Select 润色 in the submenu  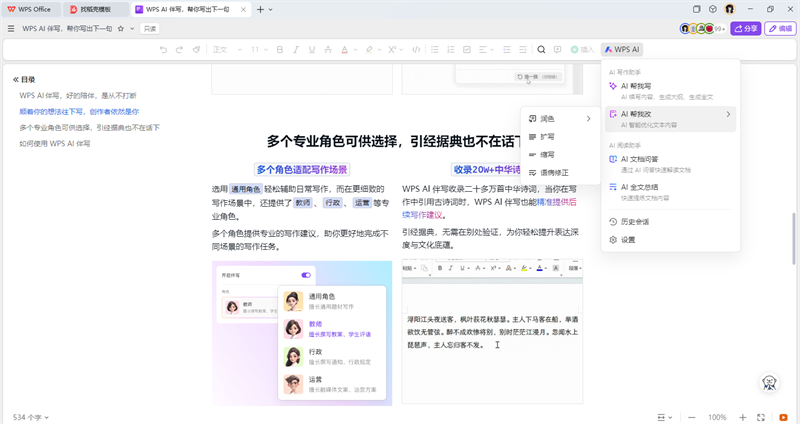560,119
